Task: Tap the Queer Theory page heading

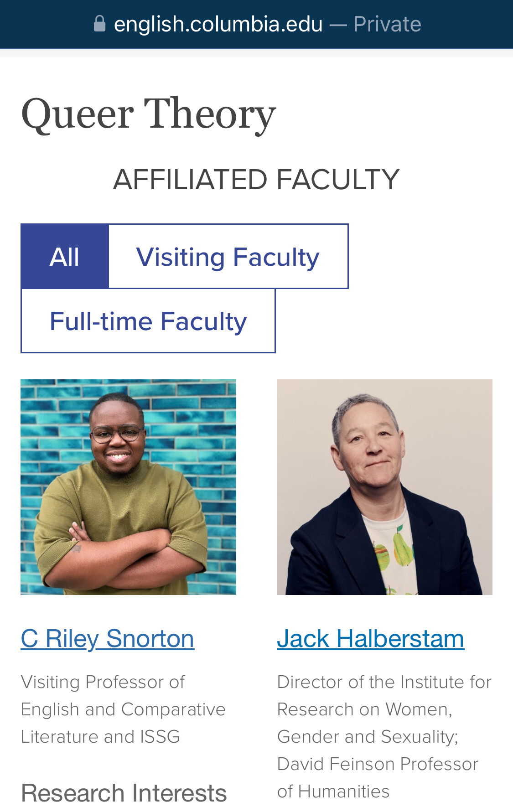Action: pos(149,114)
